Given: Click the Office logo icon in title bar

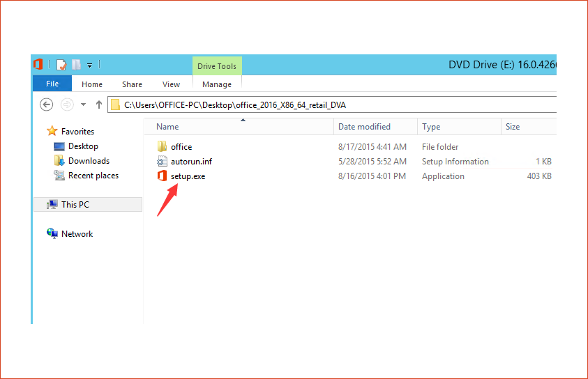Looking at the screenshot, I should point(38,64).
